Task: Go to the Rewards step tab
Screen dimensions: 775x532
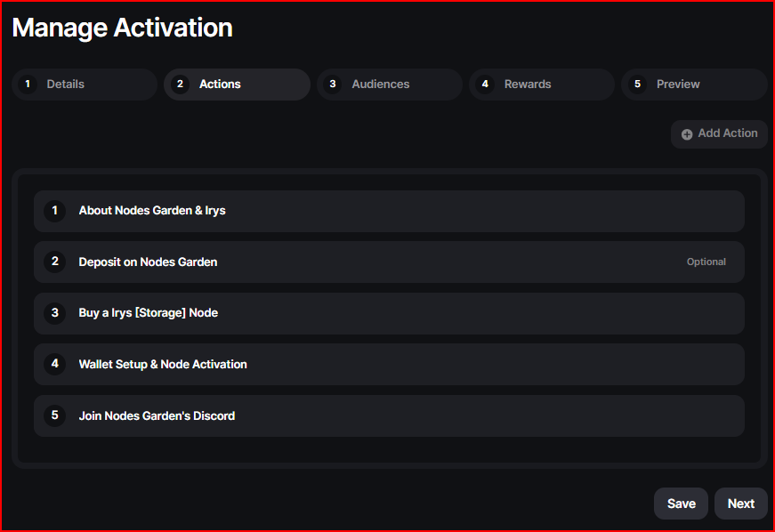Action: [x=541, y=85]
